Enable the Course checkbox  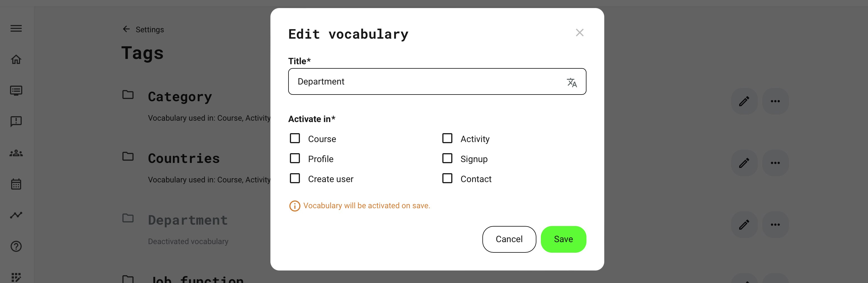click(x=295, y=138)
